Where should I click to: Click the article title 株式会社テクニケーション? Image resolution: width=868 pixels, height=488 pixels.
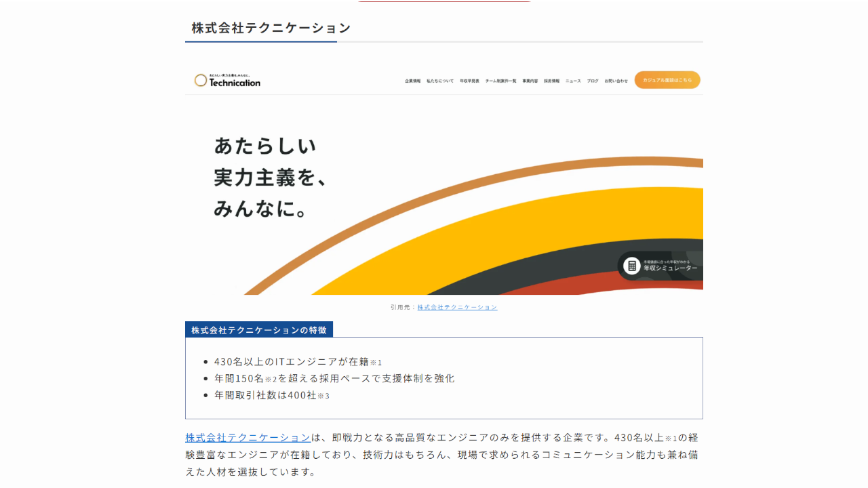point(271,28)
